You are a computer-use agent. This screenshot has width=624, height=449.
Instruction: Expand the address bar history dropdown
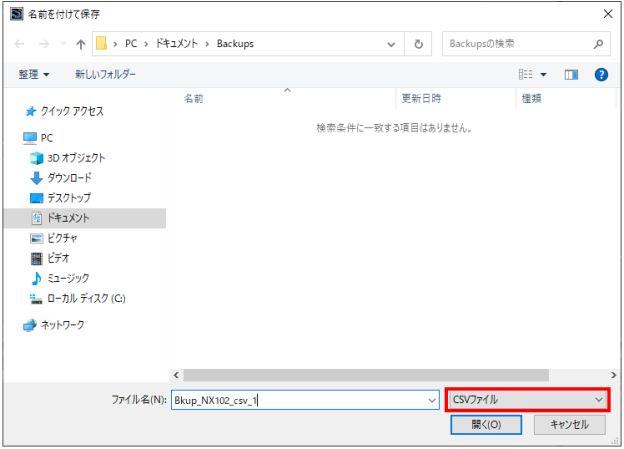(x=391, y=44)
